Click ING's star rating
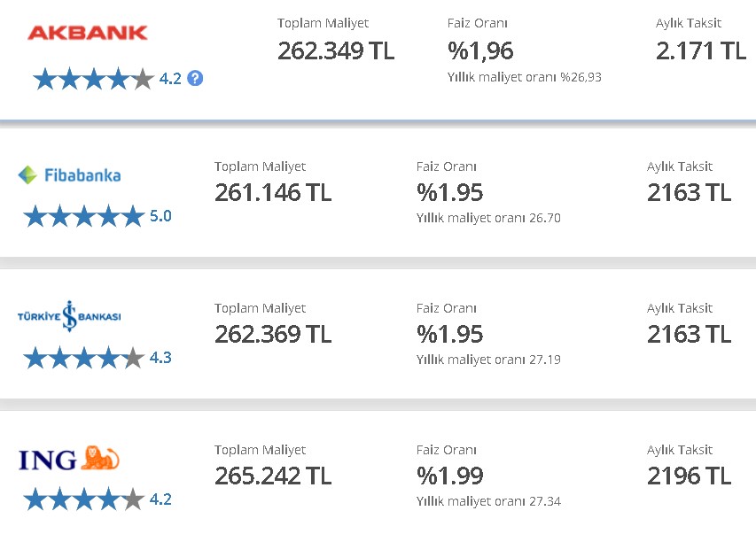Screen dimensions: 756x534 click(84, 499)
